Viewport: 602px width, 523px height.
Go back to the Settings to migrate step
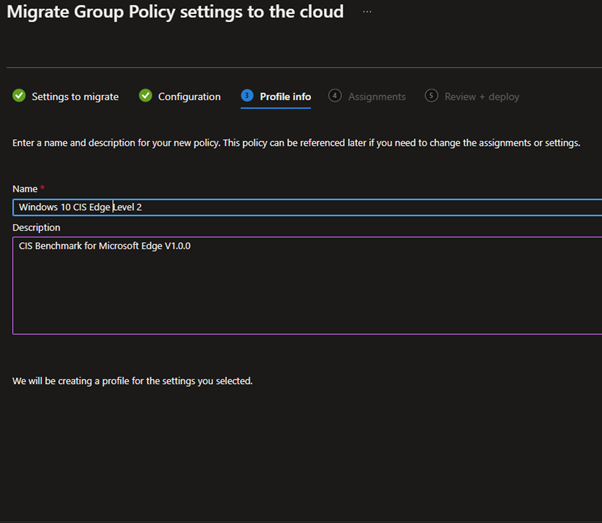pos(75,97)
